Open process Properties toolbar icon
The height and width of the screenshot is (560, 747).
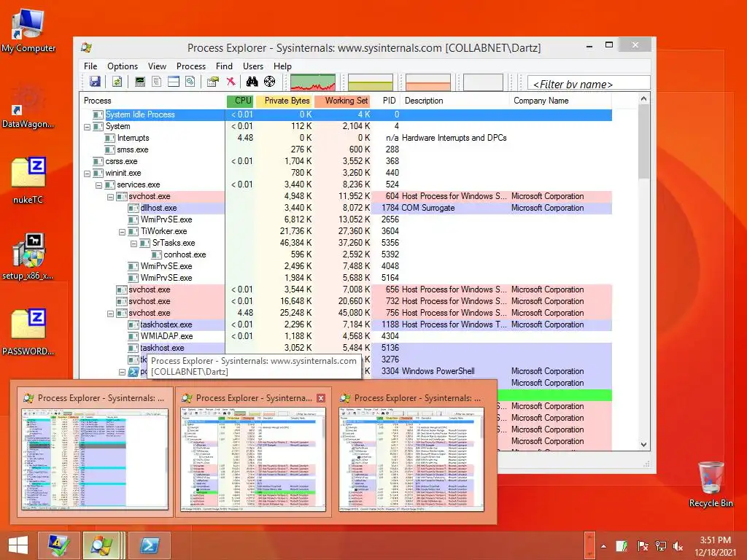[x=213, y=82]
